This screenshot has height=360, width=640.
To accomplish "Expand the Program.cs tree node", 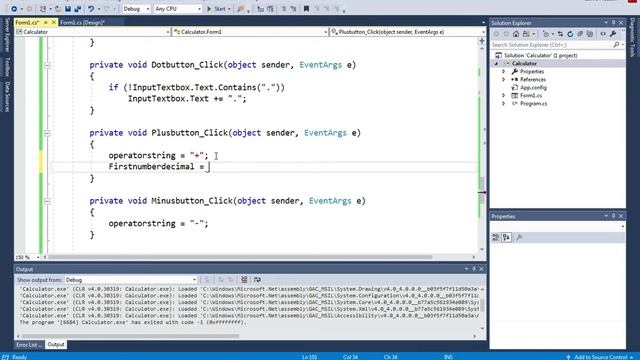I will tap(504, 104).
